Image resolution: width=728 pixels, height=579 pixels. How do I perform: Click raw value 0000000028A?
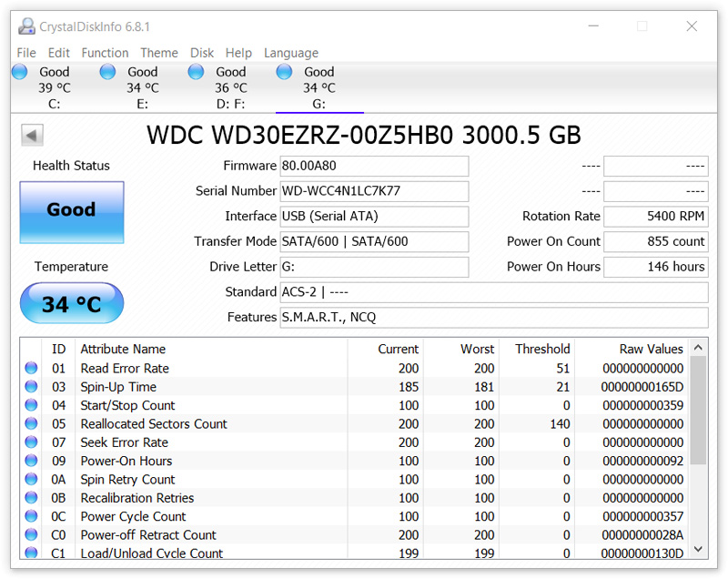(642, 535)
